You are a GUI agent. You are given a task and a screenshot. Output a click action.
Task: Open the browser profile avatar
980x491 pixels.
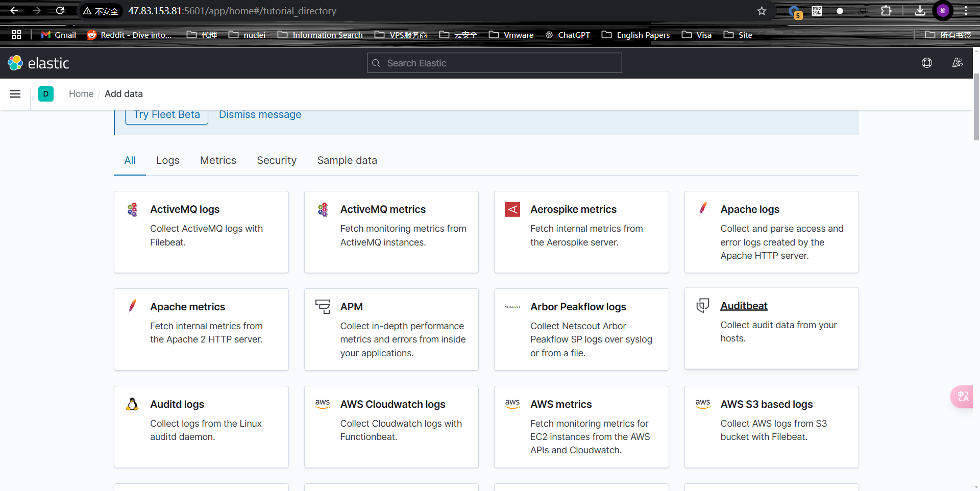[943, 11]
